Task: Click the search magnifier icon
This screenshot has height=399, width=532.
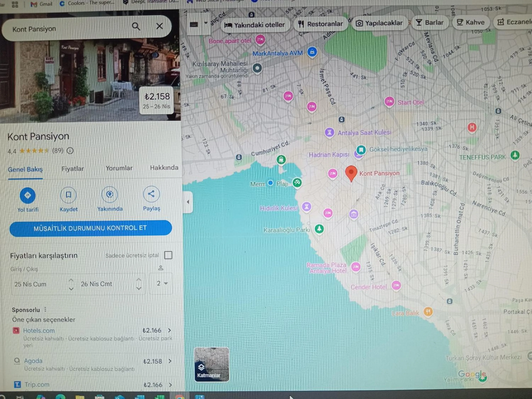Action: click(x=136, y=26)
